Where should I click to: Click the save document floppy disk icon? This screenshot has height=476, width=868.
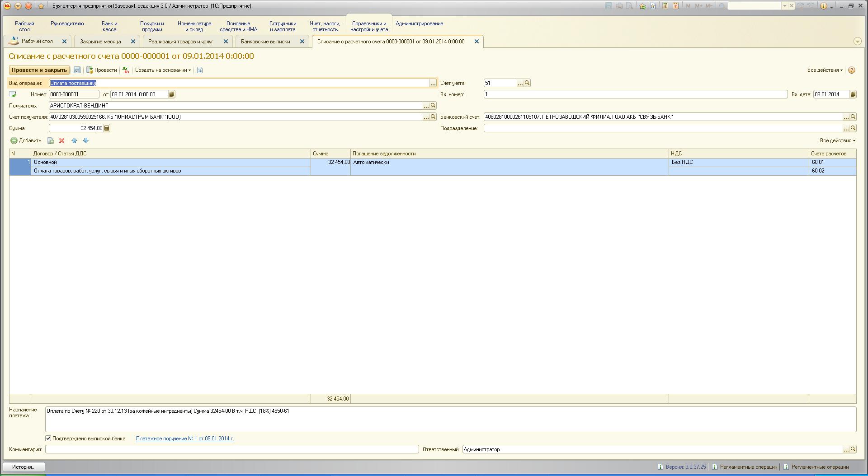(x=77, y=70)
